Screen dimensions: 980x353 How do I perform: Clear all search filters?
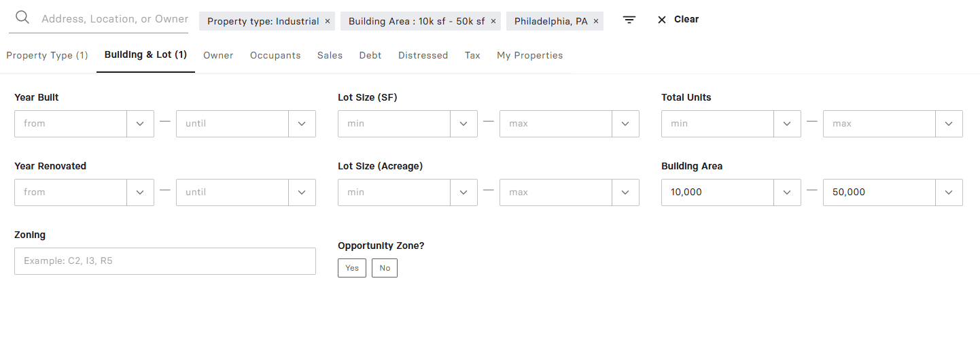pos(678,20)
